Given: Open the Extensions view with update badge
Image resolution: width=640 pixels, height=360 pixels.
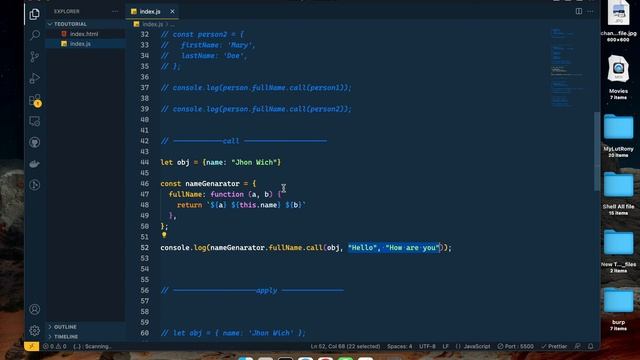Looking at the screenshot, I should [35, 100].
